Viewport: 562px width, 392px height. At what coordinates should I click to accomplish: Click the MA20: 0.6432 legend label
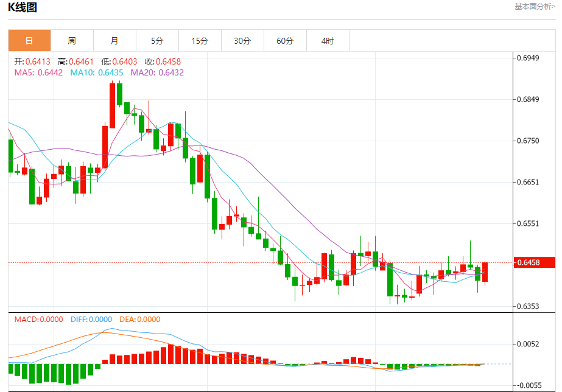point(157,72)
